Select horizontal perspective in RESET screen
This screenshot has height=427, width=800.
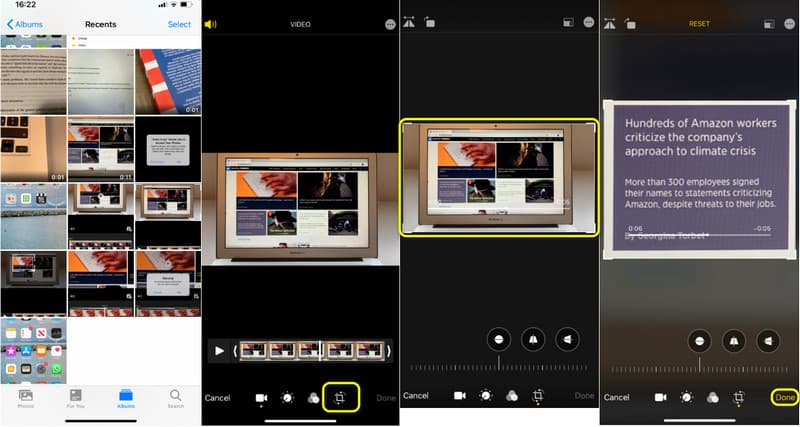[x=768, y=341]
